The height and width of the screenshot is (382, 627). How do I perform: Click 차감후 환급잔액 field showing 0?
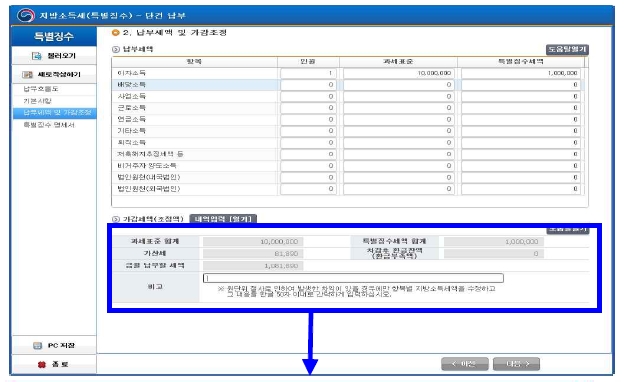coord(494,254)
